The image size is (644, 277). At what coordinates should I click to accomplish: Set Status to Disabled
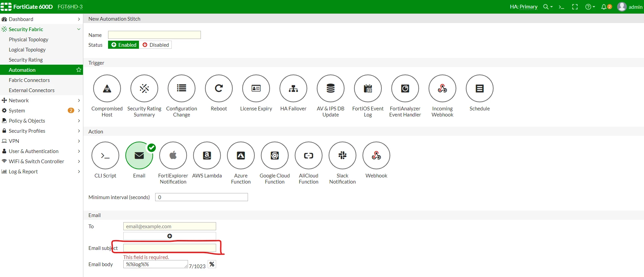click(155, 45)
